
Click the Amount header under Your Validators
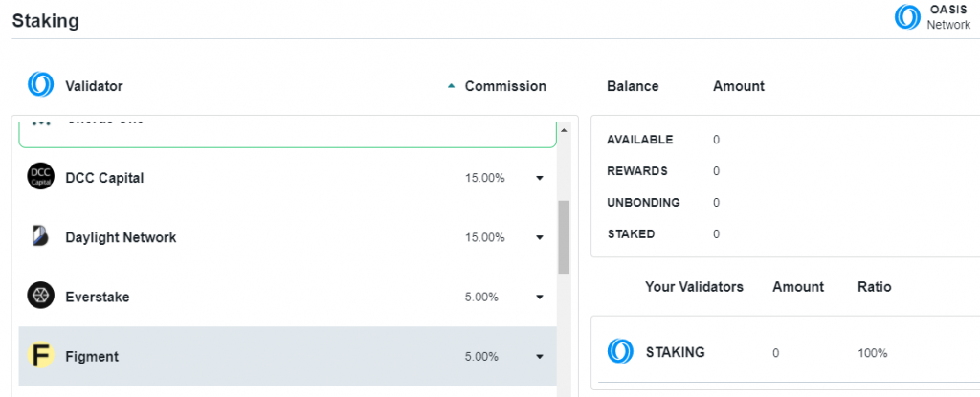[798, 287]
